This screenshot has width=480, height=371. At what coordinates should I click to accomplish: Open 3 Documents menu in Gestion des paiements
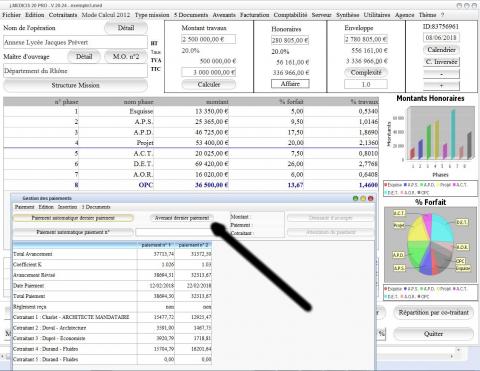[x=96, y=207]
